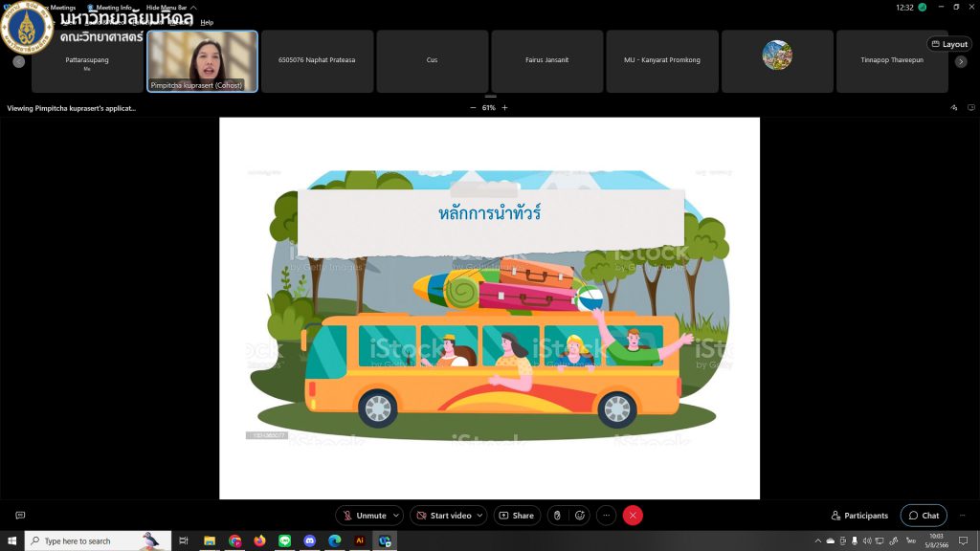980x551 pixels.
Task: Zoom in shared content with plus
Action: [x=505, y=108]
